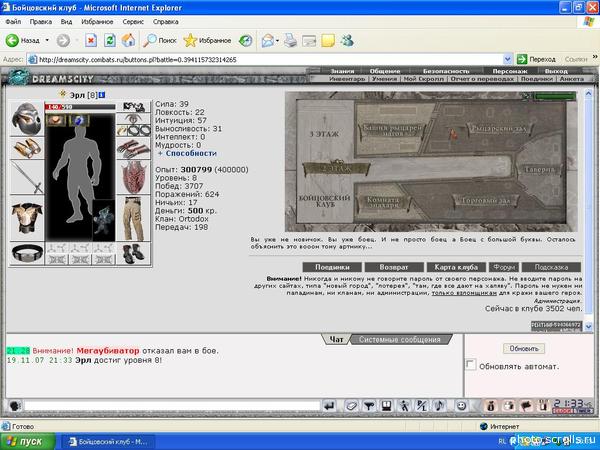
Task: Open the Справка menu
Action: [x=166, y=22]
